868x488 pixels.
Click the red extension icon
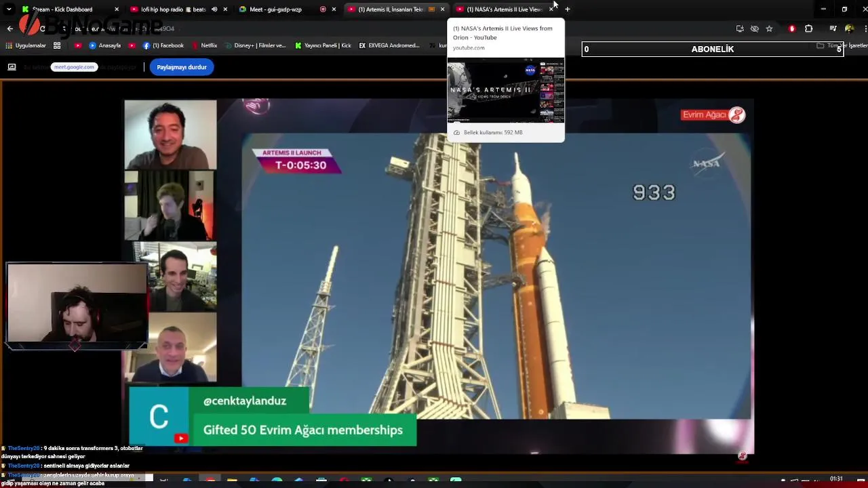791,28
